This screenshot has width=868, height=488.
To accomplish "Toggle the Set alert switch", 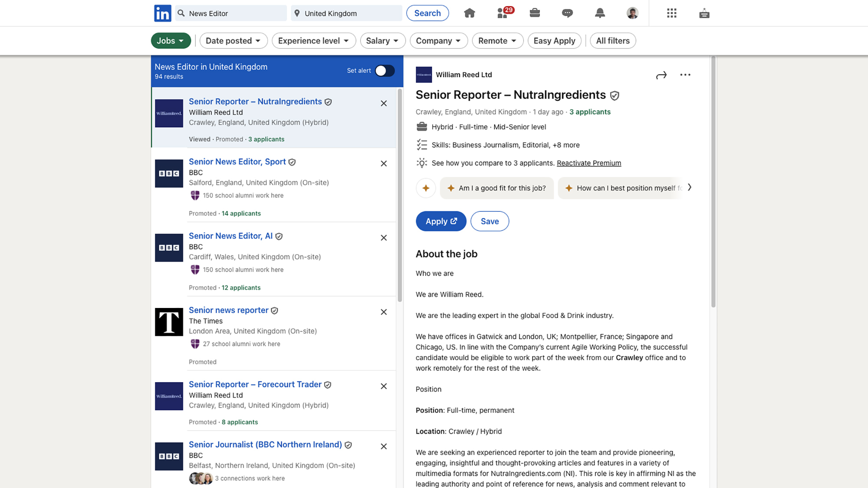I will pos(385,71).
